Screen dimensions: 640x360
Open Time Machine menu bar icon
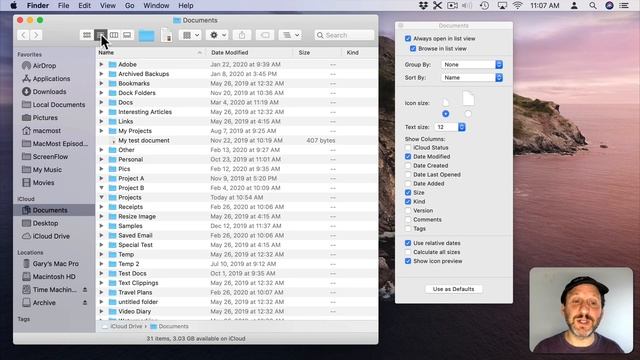tap(484, 6)
